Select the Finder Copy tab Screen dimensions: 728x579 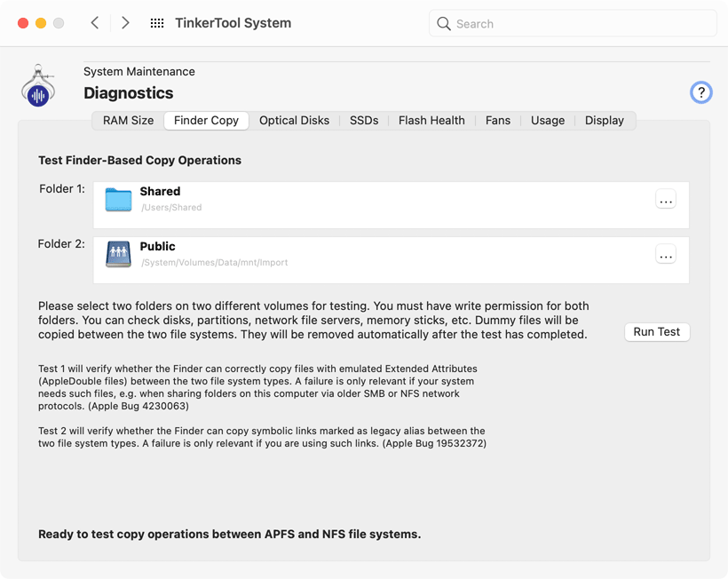206,121
